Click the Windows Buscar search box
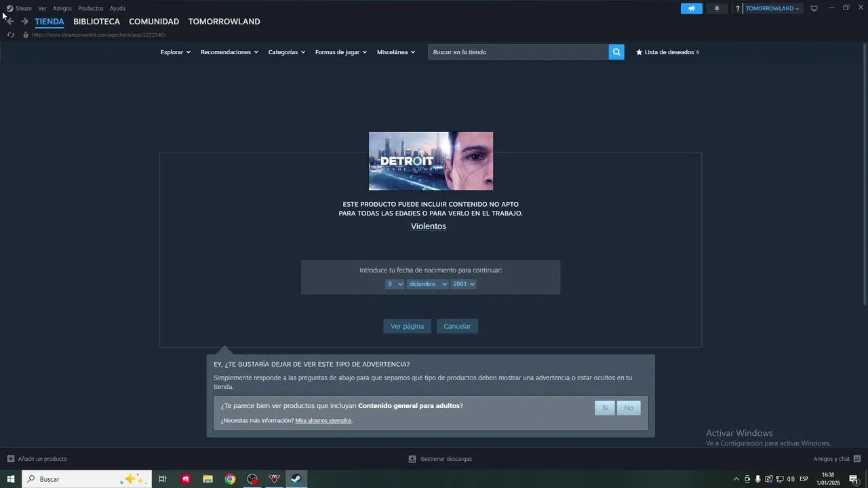The image size is (868, 488). [x=87, y=479]
